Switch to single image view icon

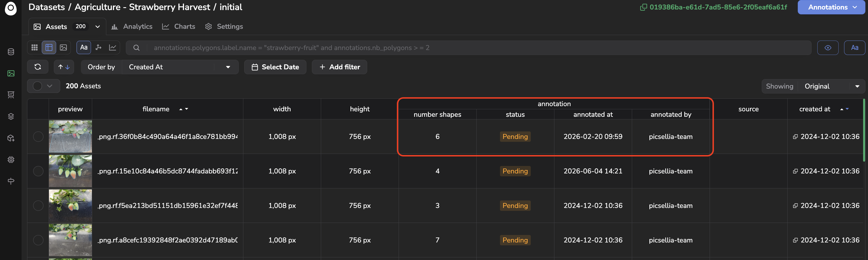coord(63,48)
